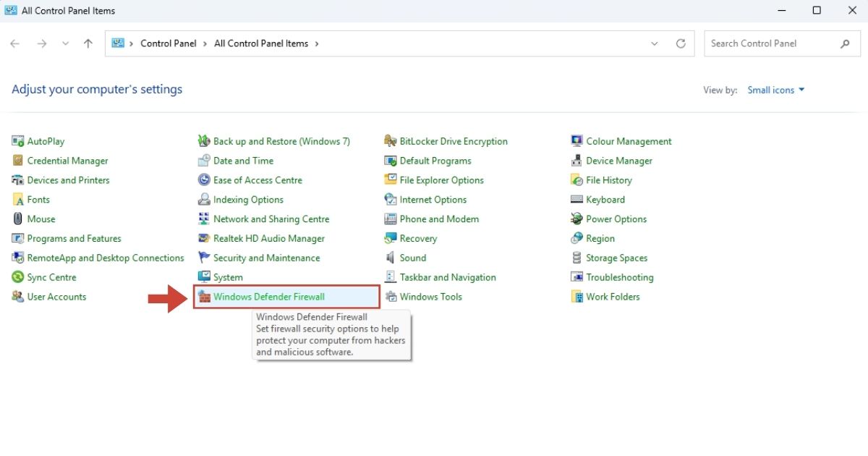The height and width of the screenshot is (456, 868).
Task: Open the Windows Tools gear icon
Action: click(391, 297)
